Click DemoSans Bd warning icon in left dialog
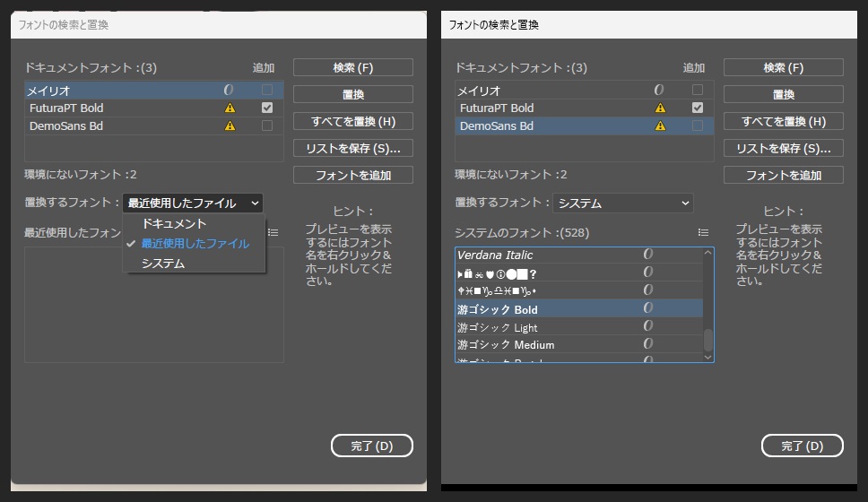868x502 pixels. [x=230, y=125]
